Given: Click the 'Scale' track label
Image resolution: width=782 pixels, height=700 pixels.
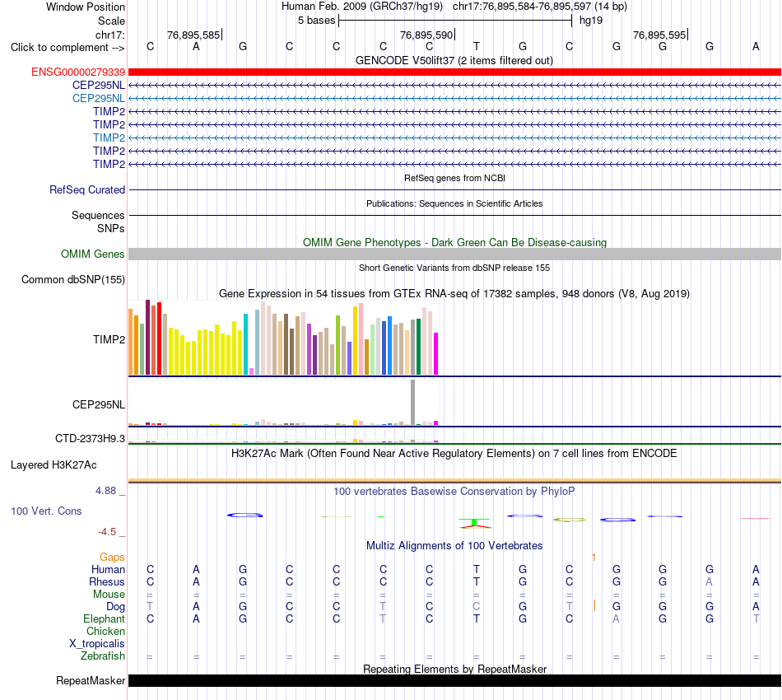Looking at the screenshot, I should click(111, 21).
